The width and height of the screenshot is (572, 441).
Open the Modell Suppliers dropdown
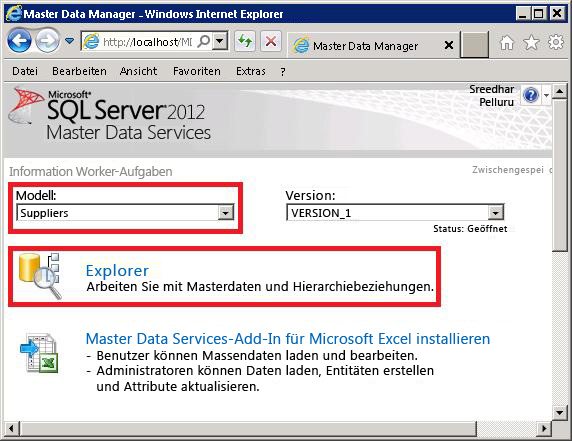click(125, 213)
